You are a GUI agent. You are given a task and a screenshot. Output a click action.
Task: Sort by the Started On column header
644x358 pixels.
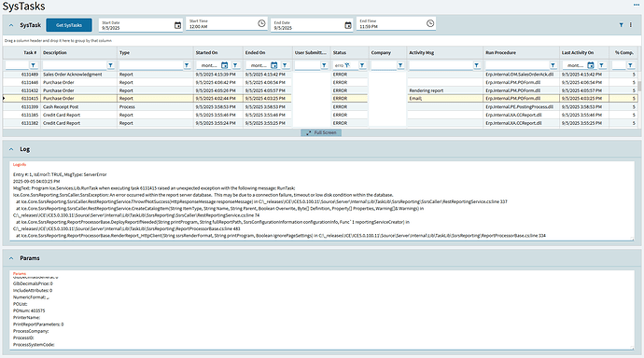pos(206,52)
